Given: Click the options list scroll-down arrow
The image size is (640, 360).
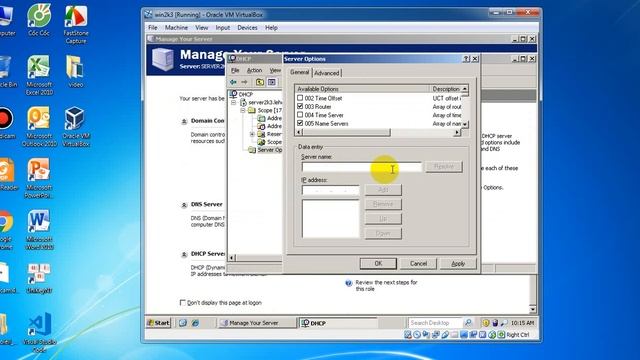Looking at the screenshot, I should point(464,124).
